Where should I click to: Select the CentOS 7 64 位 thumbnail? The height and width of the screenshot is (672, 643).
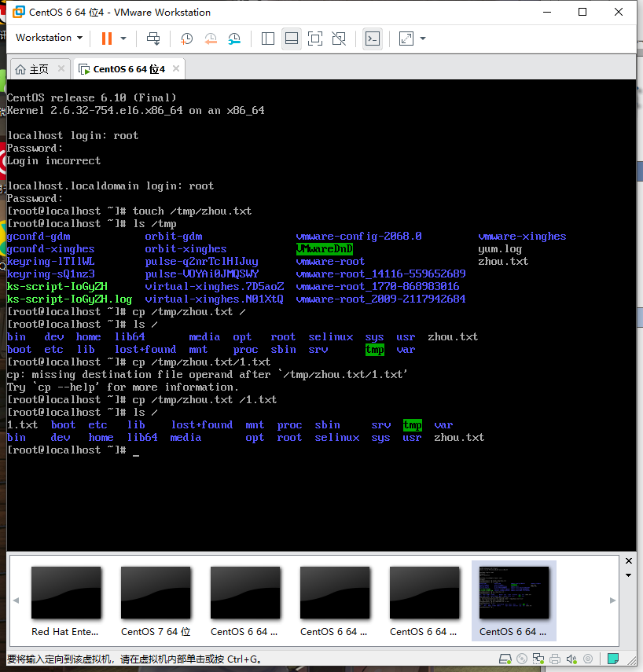[x=156, y=602]
